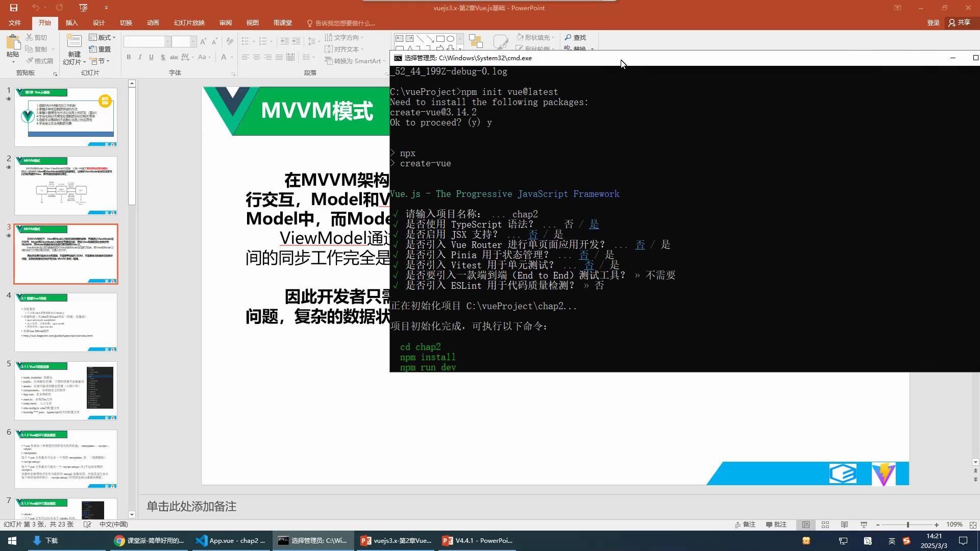Switch to Slide Sorter view icon
Screen dimensions: 980x551
(x=825, y=524)
